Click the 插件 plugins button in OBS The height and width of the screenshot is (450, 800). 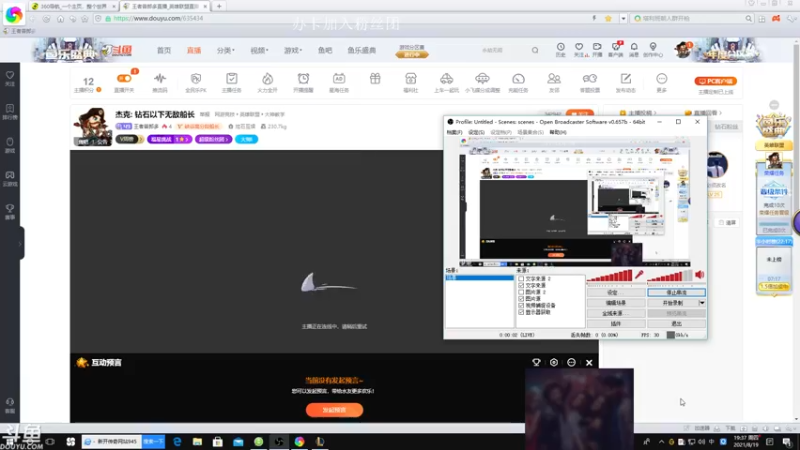[x=615, y=323]
